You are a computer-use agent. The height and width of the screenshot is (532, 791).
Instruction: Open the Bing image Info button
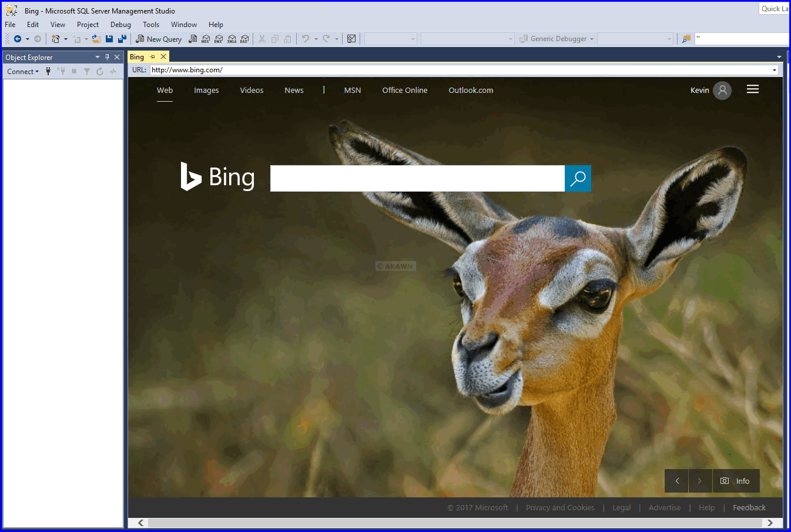coord(736,481)
